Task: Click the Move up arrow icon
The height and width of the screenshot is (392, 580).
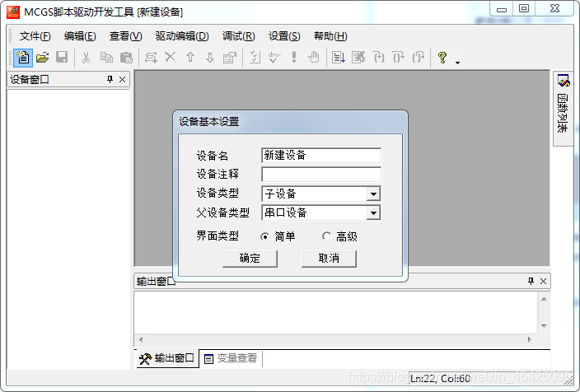Action: [190, 58]
